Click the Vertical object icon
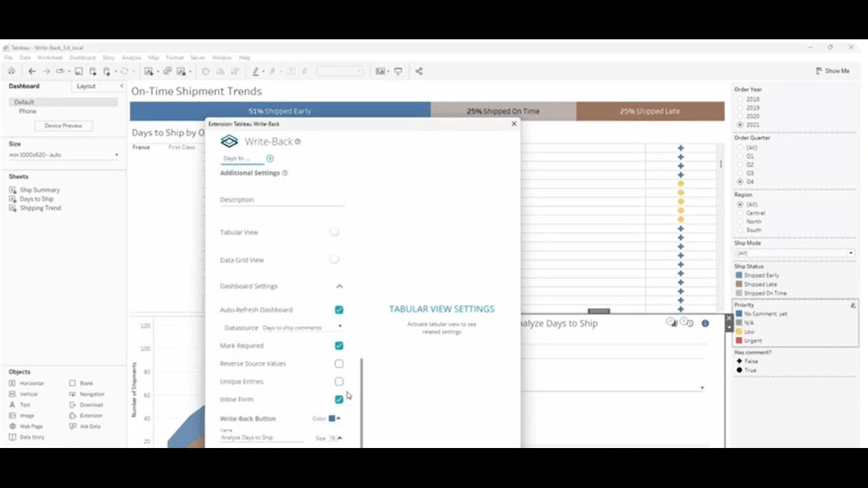 tap(12, 394)
